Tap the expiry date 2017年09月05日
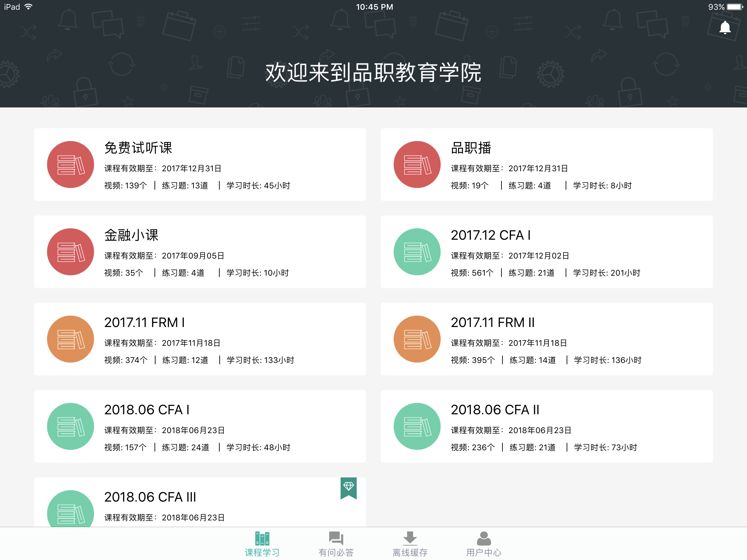The height and width of the screenshot is (560, 747). 193,255
